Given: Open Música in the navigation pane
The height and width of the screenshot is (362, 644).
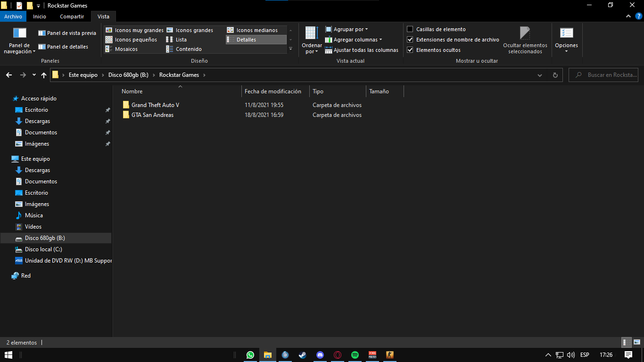Looking at the screenshot, I should (33, 215).
